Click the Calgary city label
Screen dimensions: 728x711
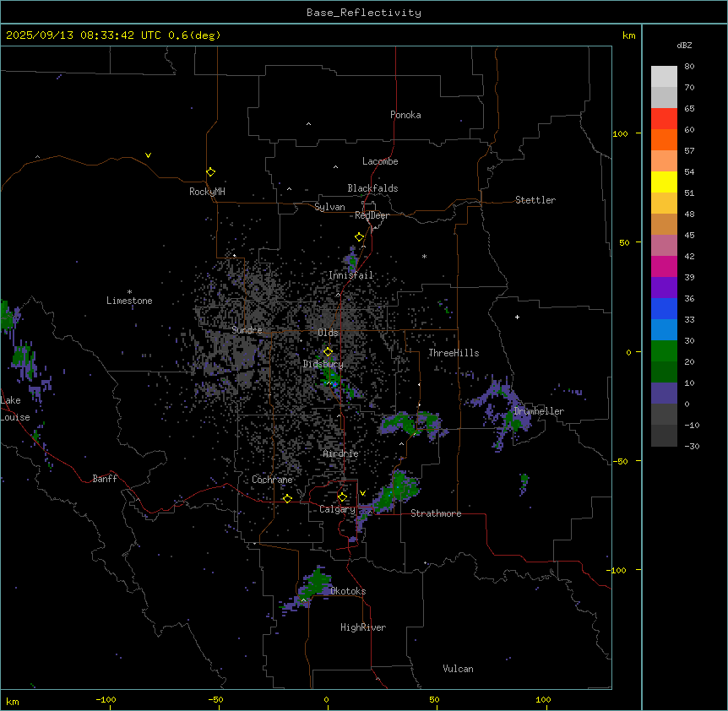pos(337,509)
